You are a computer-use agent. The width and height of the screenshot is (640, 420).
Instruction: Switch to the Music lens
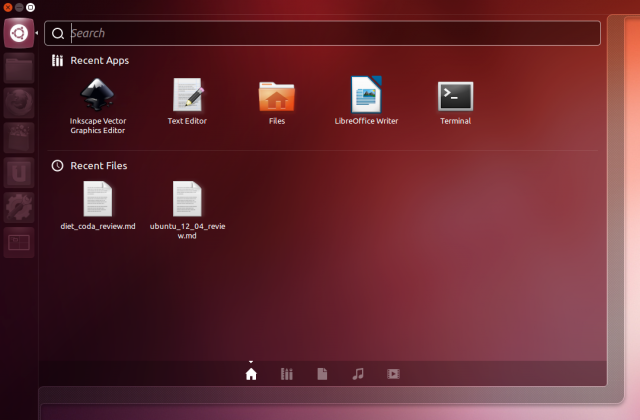(x=358, y=374)
